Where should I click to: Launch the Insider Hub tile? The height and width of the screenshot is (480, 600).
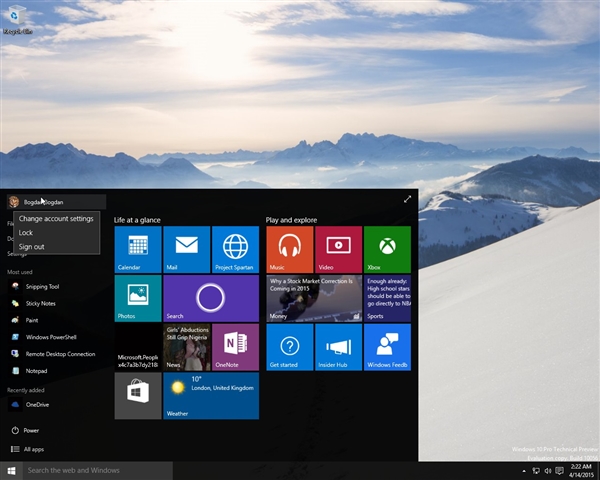pyautogui.click(x=338, y=347)
